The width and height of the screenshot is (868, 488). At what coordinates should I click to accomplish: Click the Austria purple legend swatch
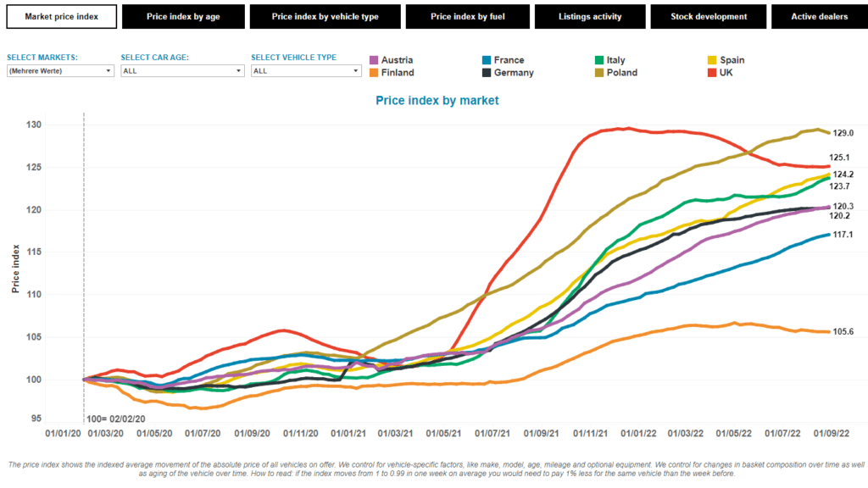point(374,60)
